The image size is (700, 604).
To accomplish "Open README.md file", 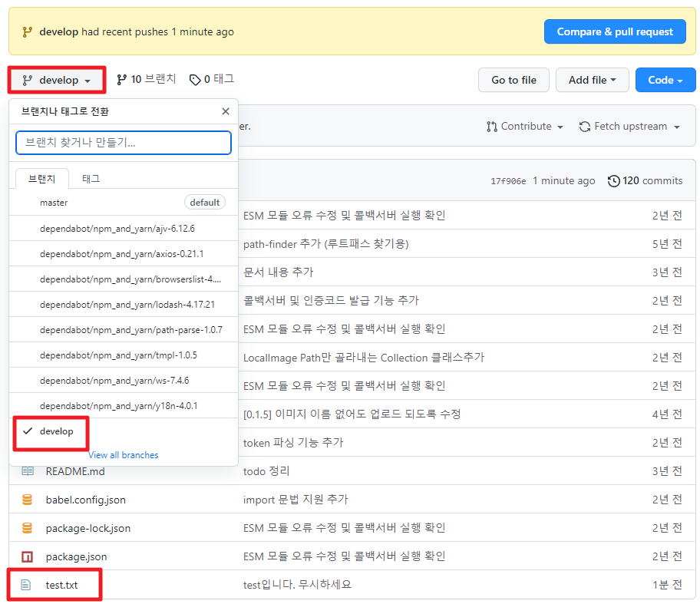I will click(x=75, y=471).
